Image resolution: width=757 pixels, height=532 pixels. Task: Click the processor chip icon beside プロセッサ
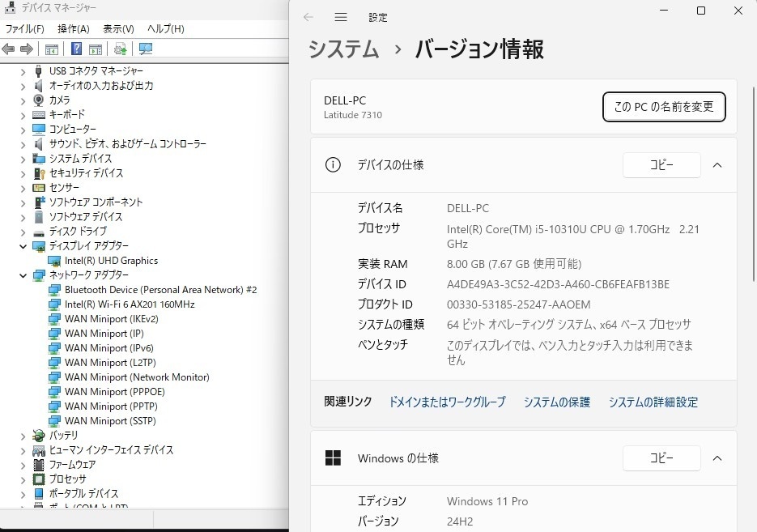point(39,479)
